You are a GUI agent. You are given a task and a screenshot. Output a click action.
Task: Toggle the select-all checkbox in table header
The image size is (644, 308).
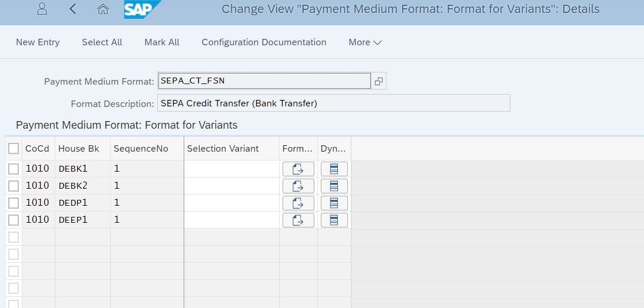[14, 149]
